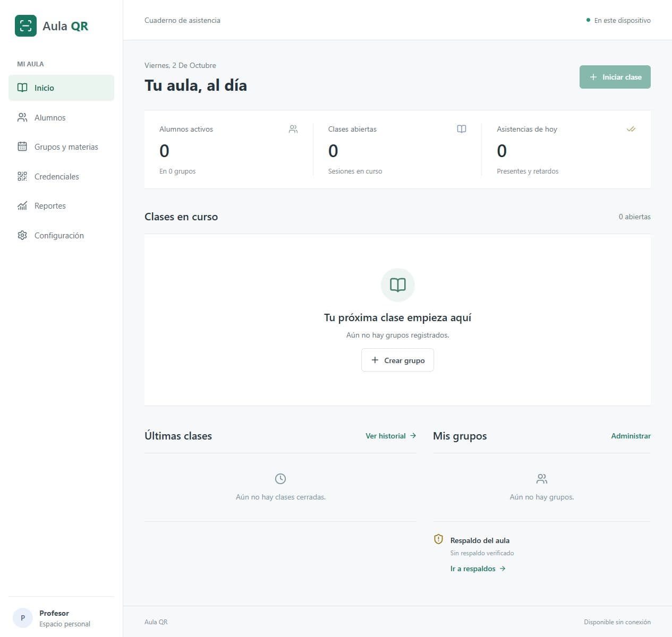This screenshot has height=637, width=672.
Task: Click 'En este dispositivo' status text
Action: point(622,20)
